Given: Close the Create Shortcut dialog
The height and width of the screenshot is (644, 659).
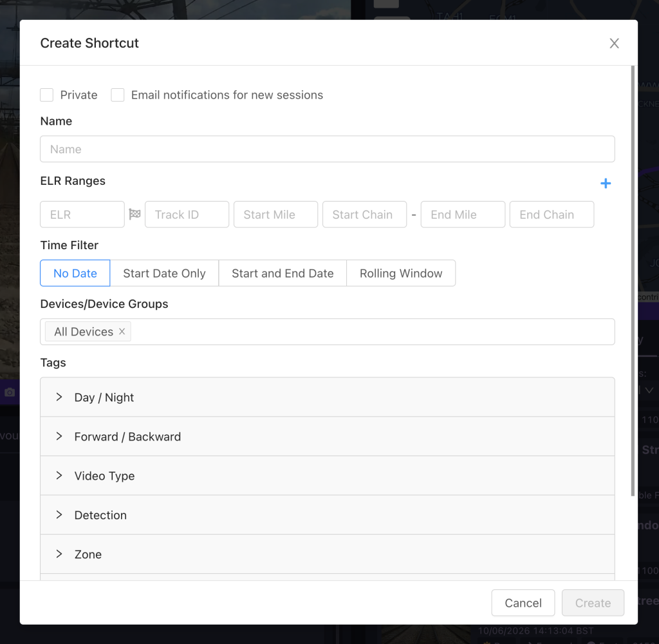Looking at the screenshot, I should click(x=614, y=43).
